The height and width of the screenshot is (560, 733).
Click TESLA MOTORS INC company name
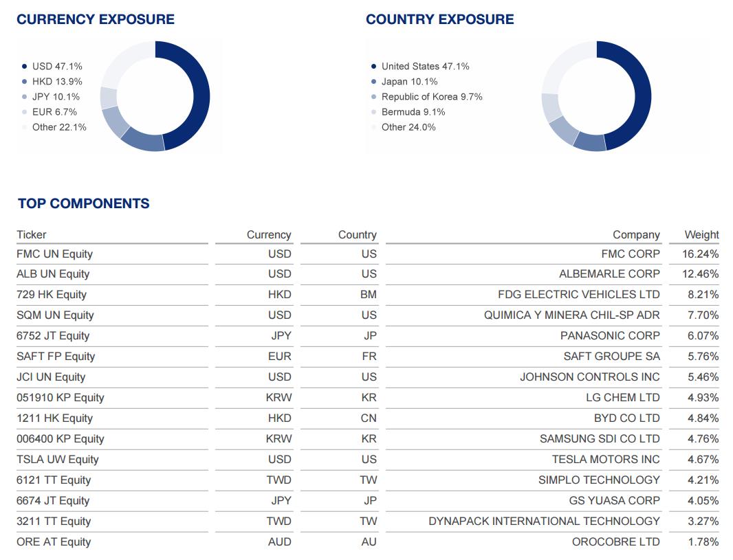pos(606,459)
